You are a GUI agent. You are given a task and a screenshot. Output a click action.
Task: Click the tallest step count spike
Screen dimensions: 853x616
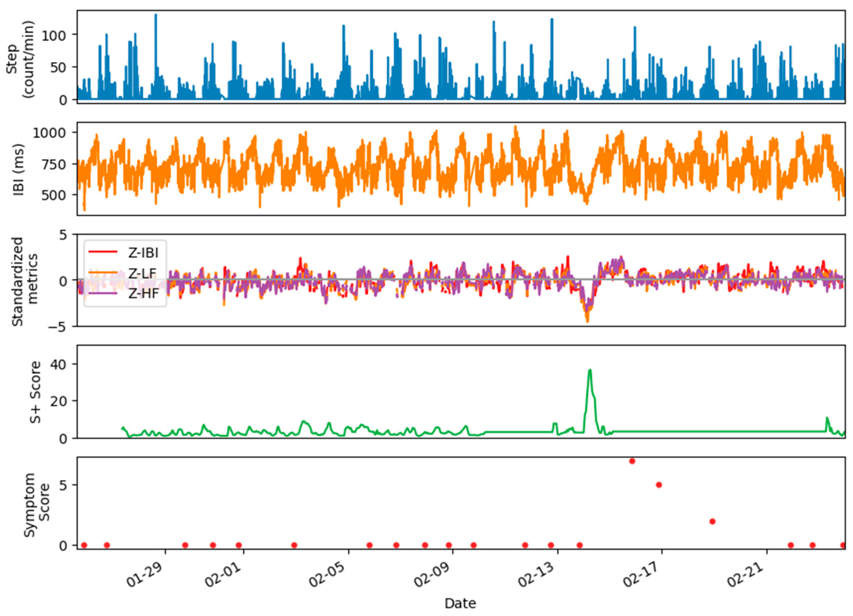pyautogui.click(x=156, y=17)
